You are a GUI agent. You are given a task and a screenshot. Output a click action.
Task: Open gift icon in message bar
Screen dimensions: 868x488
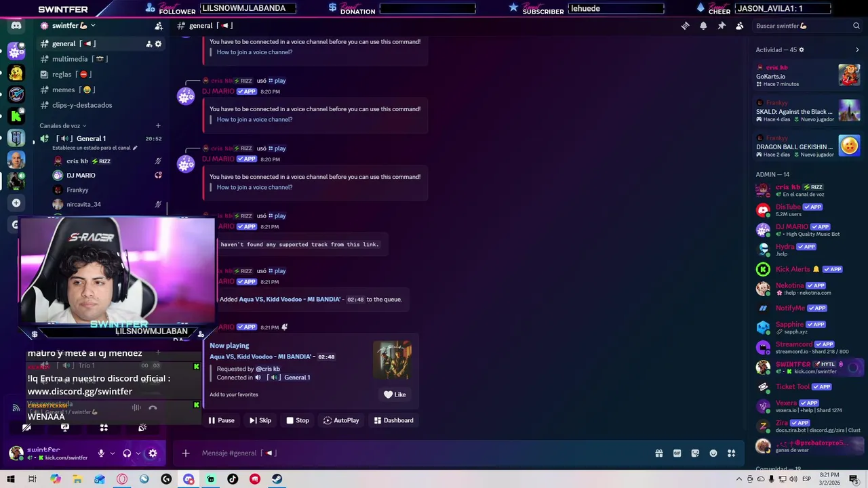point(658,453)
